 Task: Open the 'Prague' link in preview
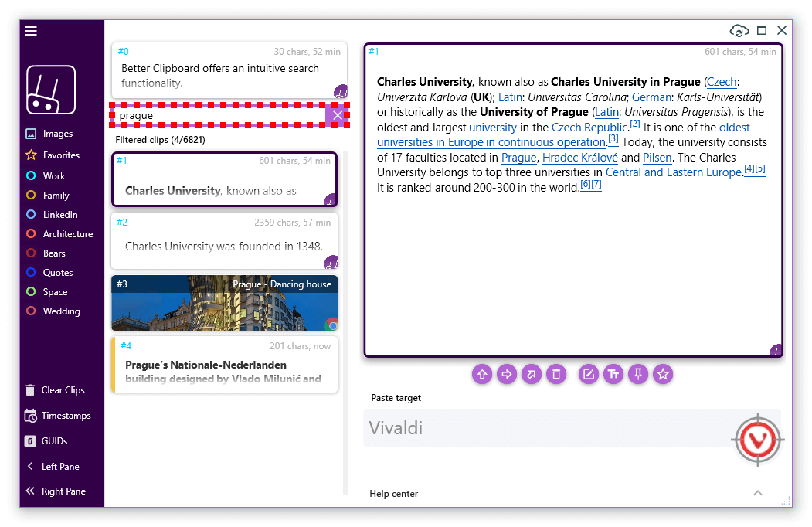pyautogui.click(x=519, y=158)
